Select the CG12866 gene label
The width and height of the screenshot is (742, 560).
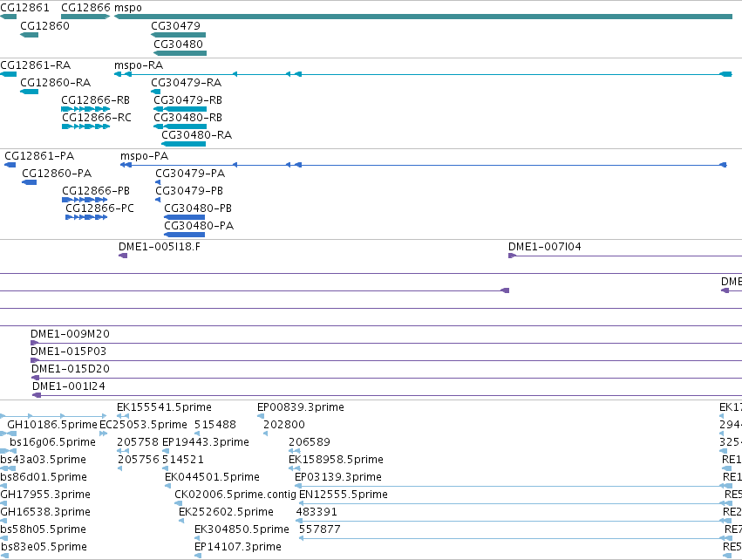tap(85, 8)
